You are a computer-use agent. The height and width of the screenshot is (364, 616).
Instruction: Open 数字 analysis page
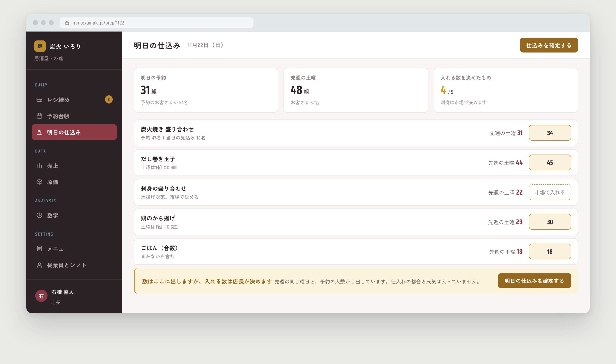[74, 215]
